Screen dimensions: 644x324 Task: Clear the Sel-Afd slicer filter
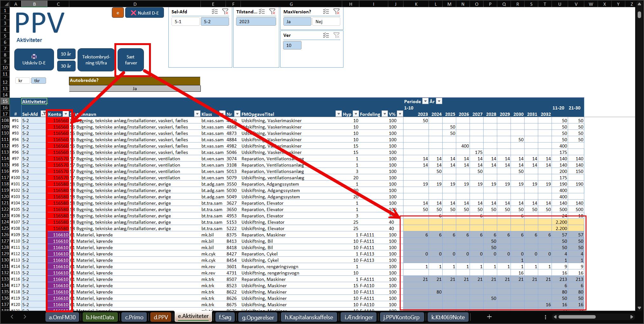(x=225, y=12)
